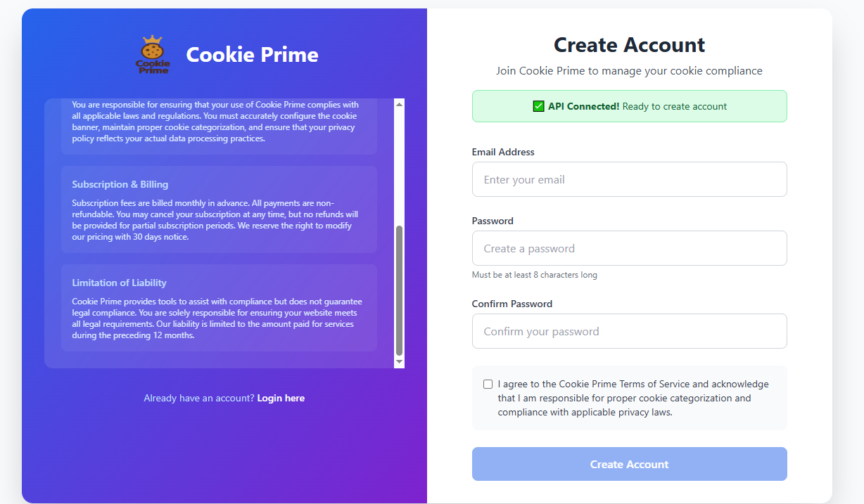The width and height of the screenshot is (864, 504).
Task: Toggle the cookie categorization agreement checkbox
Action: 488,384
